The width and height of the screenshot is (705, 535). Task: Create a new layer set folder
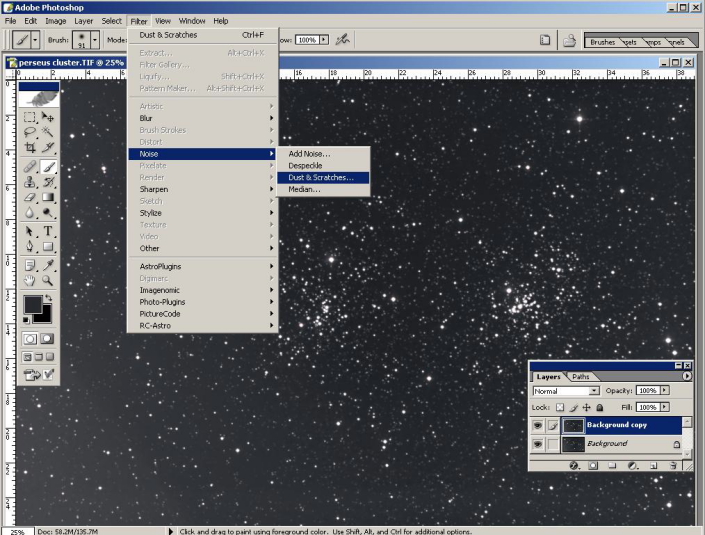pyautogui.click(x=612, y=466)
